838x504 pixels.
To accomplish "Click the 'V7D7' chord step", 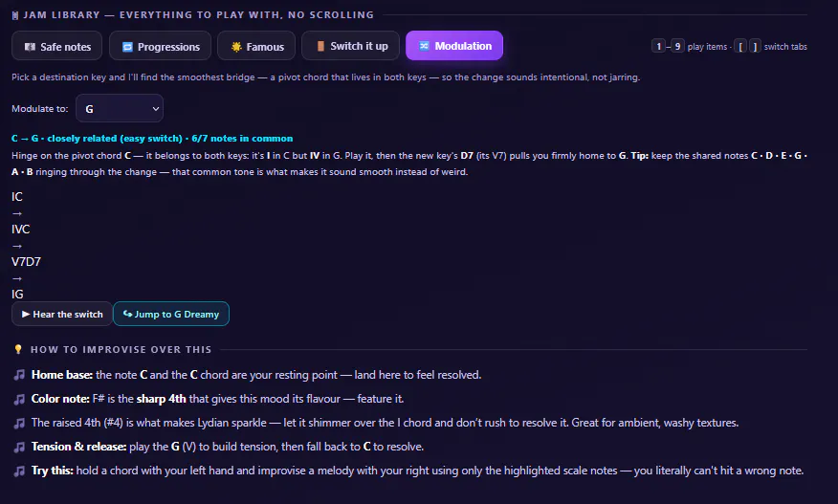I will point(26,262).
